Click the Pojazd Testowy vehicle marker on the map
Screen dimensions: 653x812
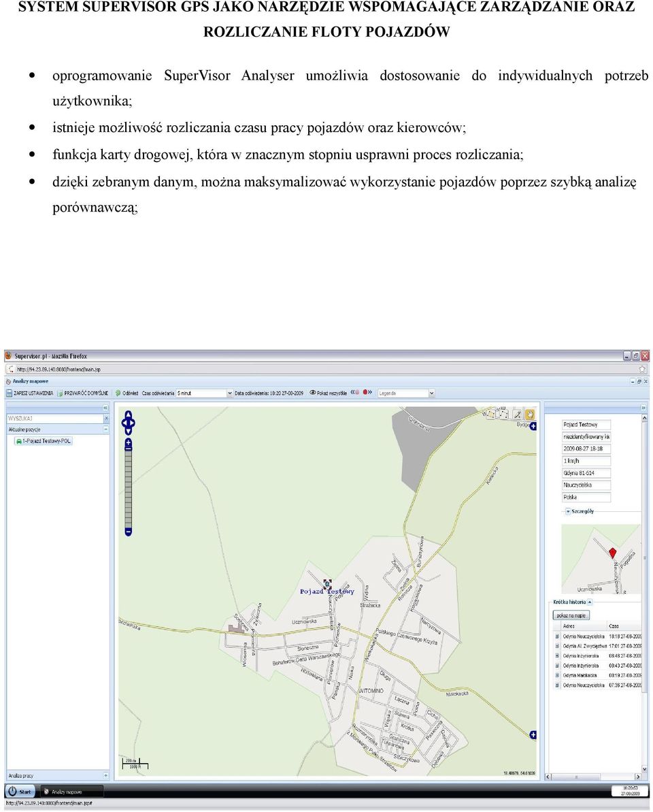(327, 584)
